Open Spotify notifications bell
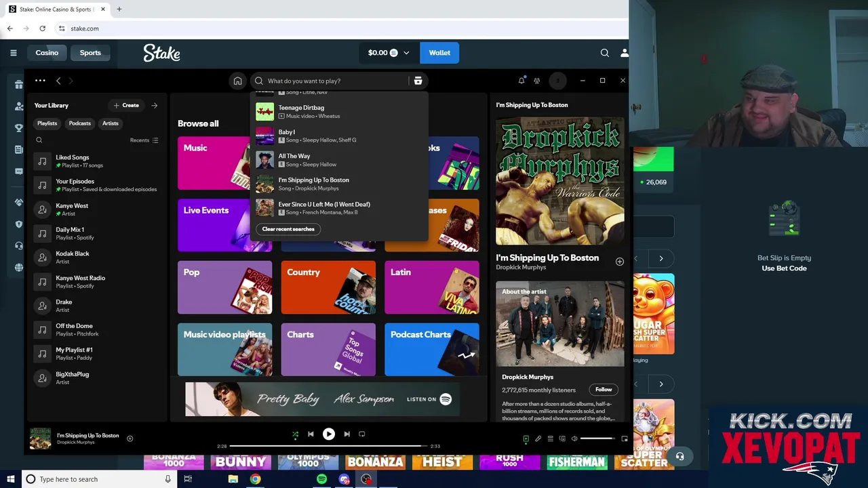 pyautogui.click(x=521, y=81)
